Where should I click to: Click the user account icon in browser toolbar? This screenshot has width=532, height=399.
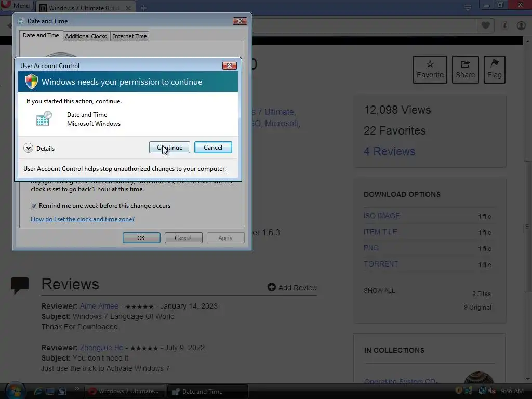click(x=521, y=25)
